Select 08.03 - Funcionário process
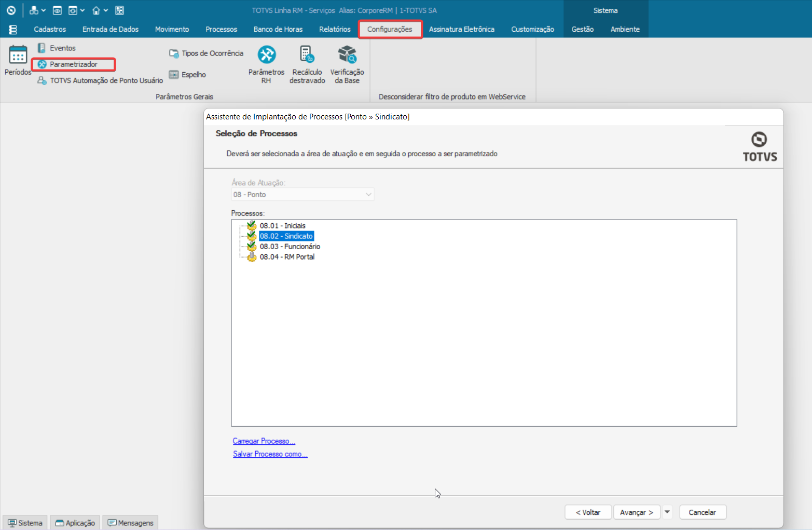Viewport: 812px width, 530px height. (290, 247)
